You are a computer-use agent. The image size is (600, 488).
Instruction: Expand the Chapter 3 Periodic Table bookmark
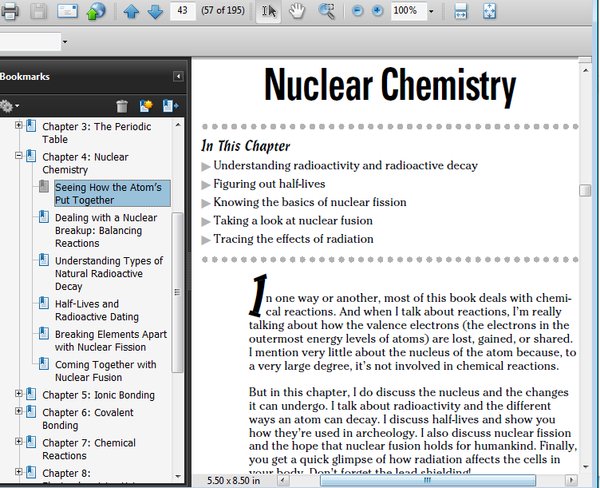coord(19,126)
